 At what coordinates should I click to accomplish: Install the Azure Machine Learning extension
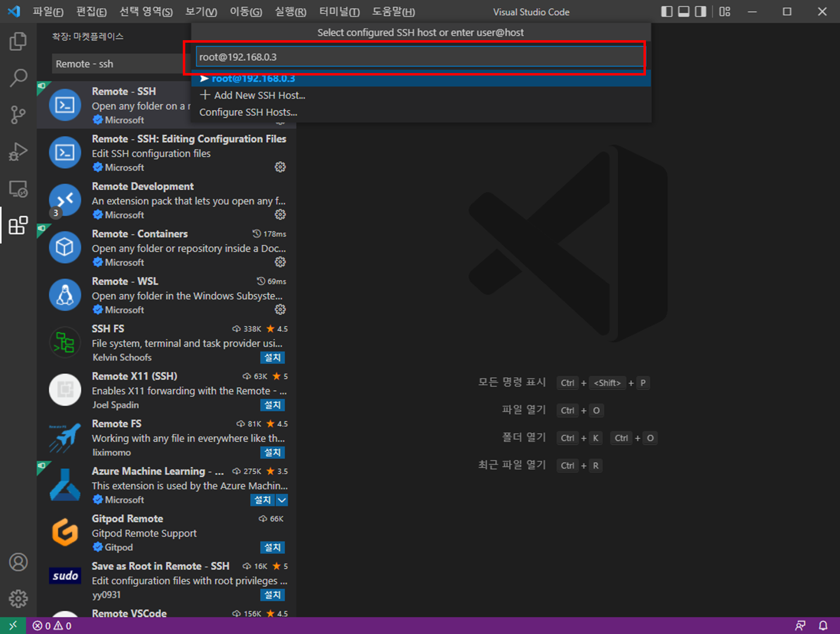[263, 500]
